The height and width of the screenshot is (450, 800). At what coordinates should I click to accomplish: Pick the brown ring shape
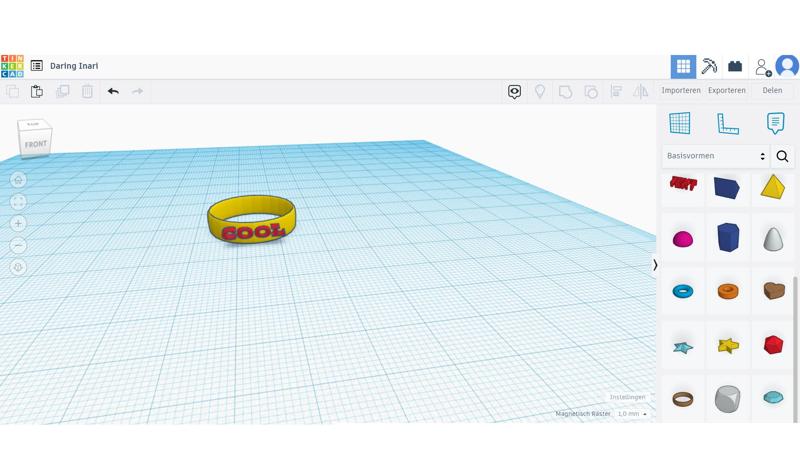[x=683, y=398]
